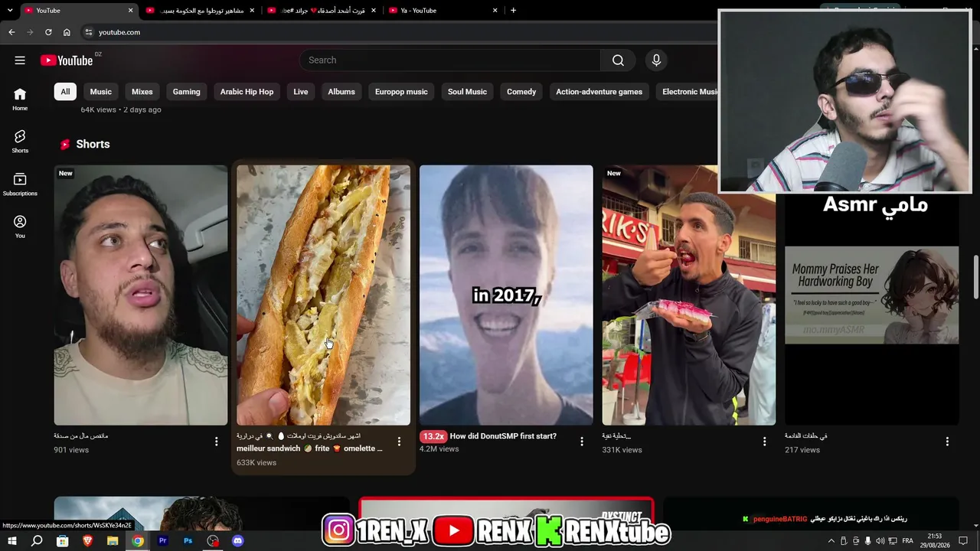Open the man eating dessert short
This screenshot has width=980, height=551.
tap(689, 295)
